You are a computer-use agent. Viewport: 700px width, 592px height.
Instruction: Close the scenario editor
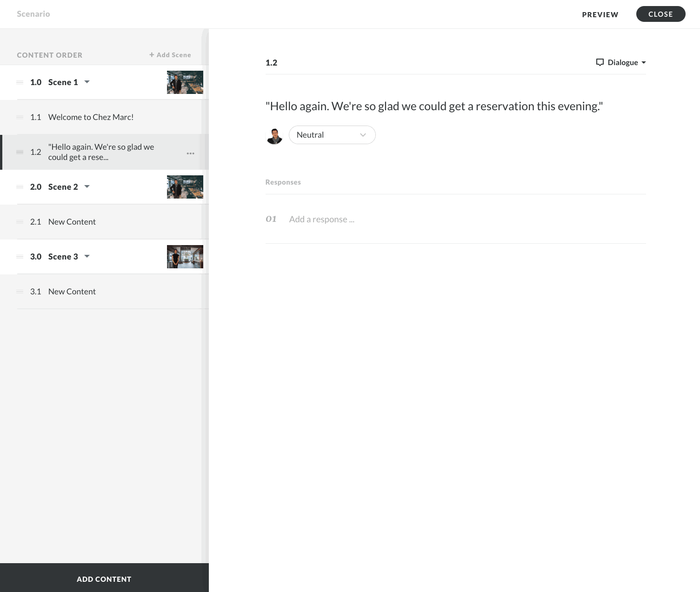pos(660,14)
